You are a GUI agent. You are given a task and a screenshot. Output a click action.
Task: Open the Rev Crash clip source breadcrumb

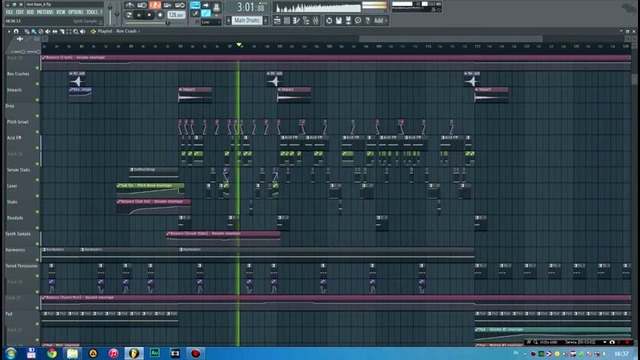click(127, 31)
